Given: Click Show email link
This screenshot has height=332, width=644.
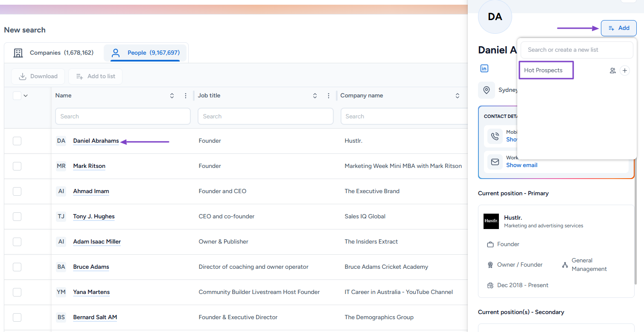Looking at the screenshot, I should tap(522, 165).
